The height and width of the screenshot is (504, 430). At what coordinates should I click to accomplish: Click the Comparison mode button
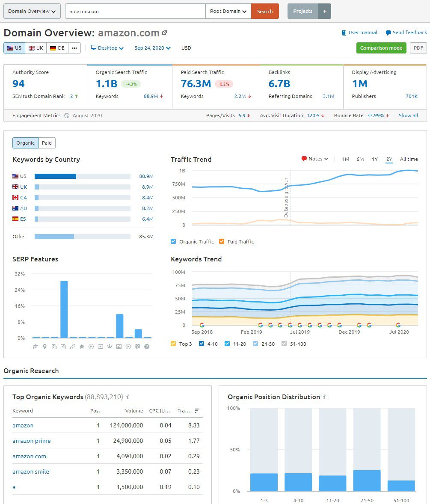point(381,48)
